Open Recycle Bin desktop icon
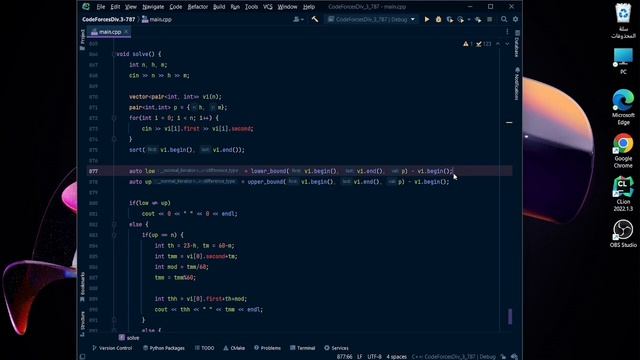Image resolution: width=640 pixels, height=360 pixels. (x=623, y=20)
